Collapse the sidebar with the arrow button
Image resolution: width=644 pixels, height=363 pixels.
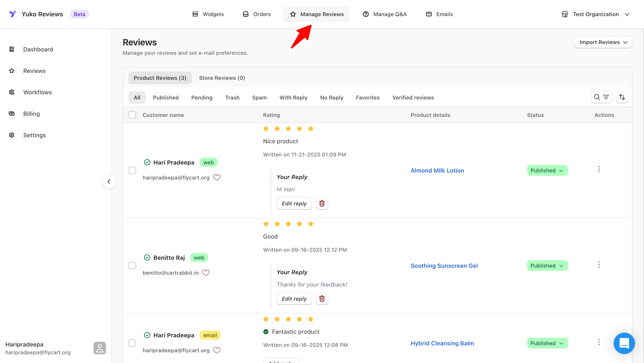109,181
